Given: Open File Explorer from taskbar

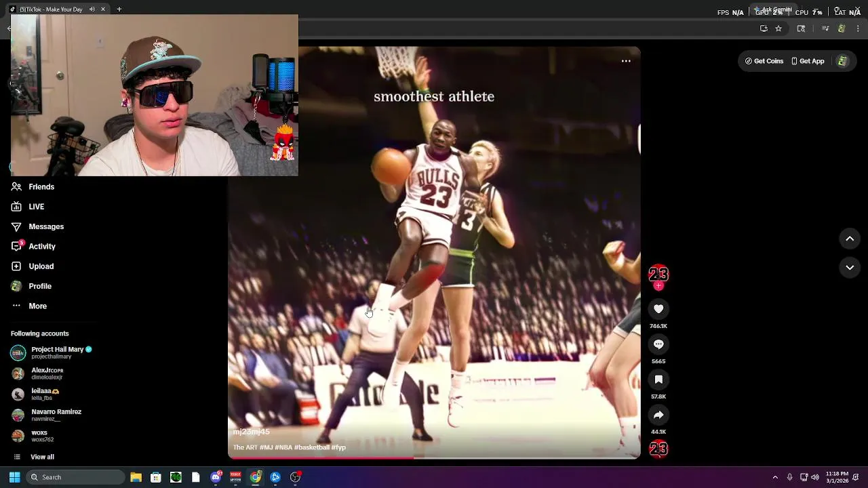Looking at the screenshot, I should coord(136,477).
